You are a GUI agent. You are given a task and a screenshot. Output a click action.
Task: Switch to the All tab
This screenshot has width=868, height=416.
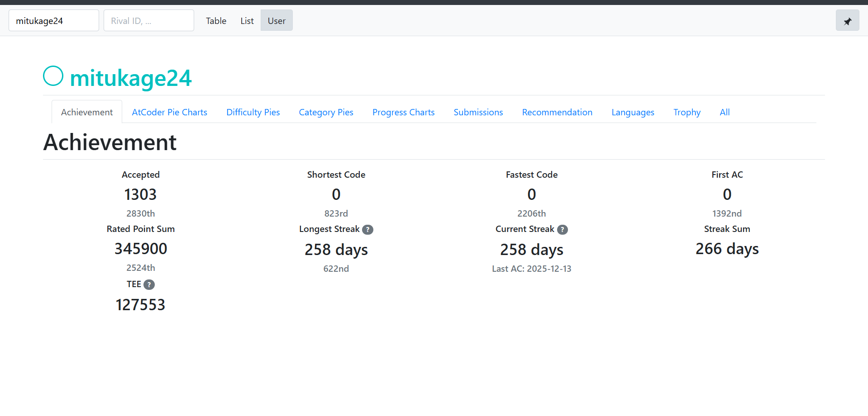pos(725,112)
